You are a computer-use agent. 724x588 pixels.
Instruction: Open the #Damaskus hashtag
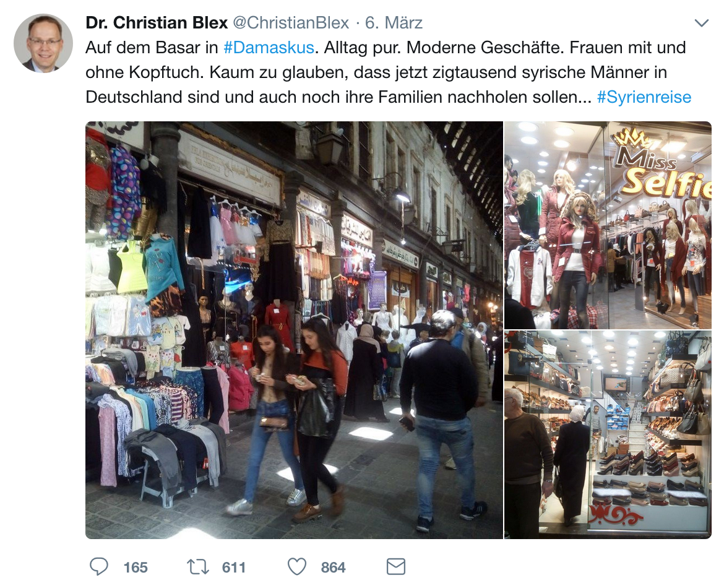click(269, 48)
